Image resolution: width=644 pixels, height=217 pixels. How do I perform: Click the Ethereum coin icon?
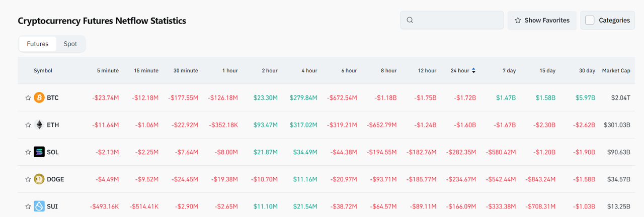(39, 125)
